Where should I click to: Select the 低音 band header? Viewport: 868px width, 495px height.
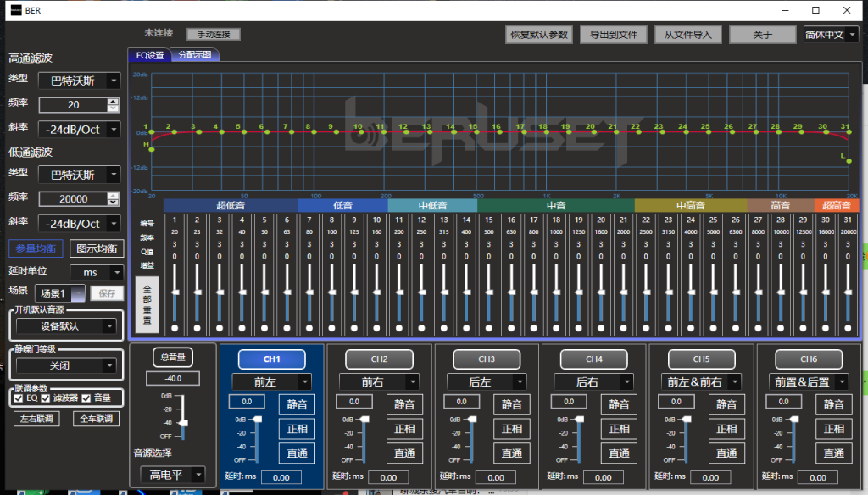[343, 205]
